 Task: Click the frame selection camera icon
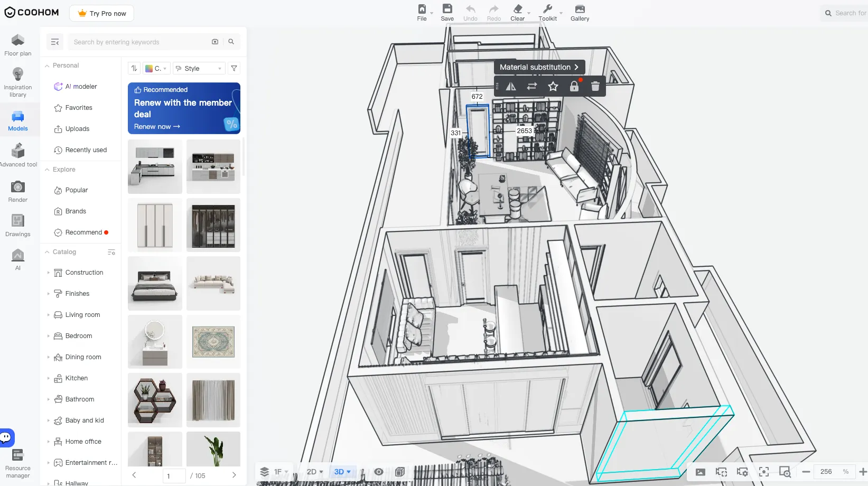point(722,472)
